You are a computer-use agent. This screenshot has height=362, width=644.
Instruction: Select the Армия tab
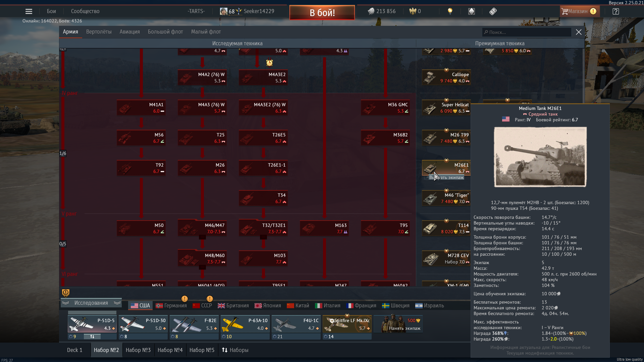coord(70,32)
